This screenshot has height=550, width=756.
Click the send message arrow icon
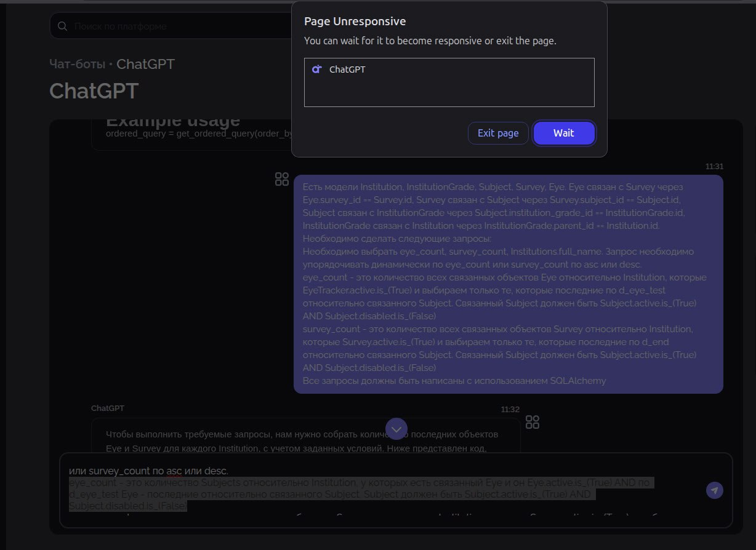714,490
